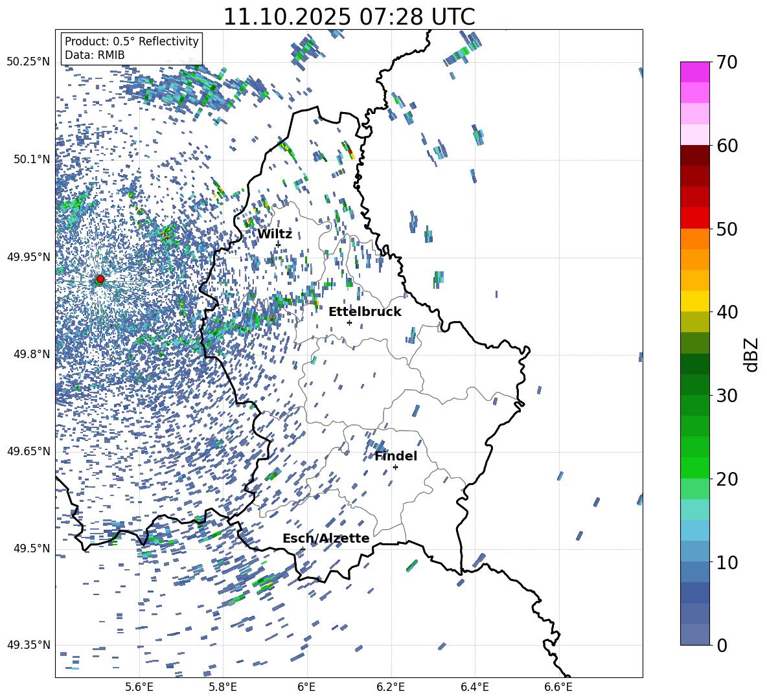Pick the dark maroon swatch below 60
Image resolution: width=767 pixels, height=700 pixels.
(695, 155)
